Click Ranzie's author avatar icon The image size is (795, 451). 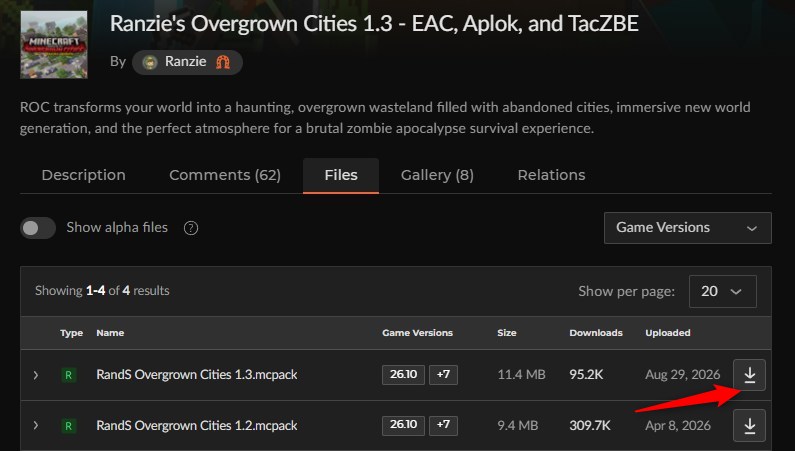point(150,62)
